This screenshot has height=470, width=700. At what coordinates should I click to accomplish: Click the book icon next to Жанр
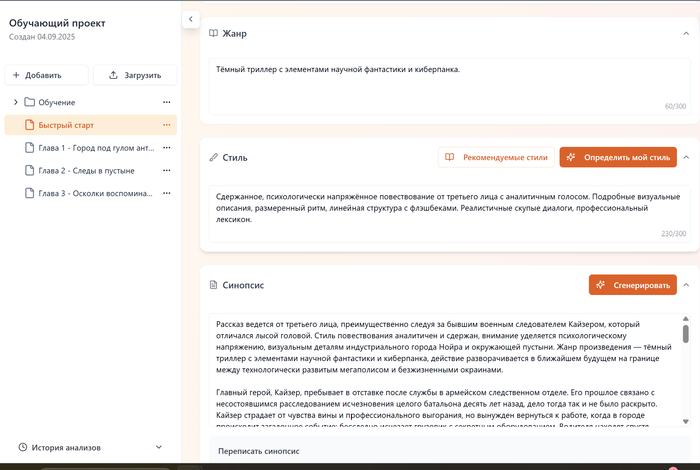pyautogui.click(x=213, y=33)
